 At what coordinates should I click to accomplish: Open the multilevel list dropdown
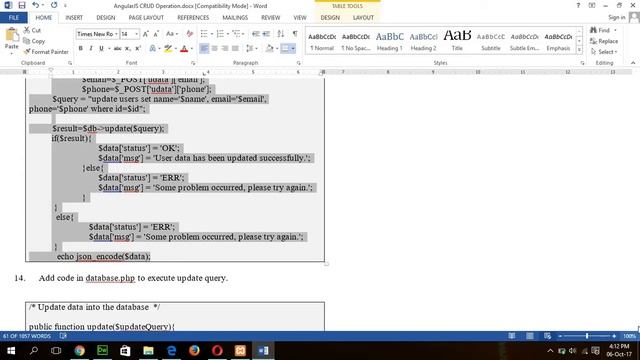(243, 34)
